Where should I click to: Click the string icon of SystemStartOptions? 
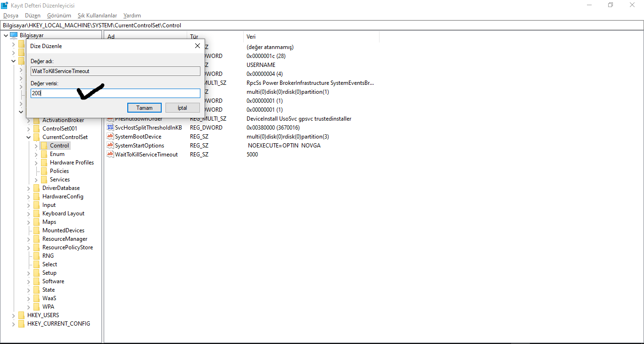tap(111, 146)
